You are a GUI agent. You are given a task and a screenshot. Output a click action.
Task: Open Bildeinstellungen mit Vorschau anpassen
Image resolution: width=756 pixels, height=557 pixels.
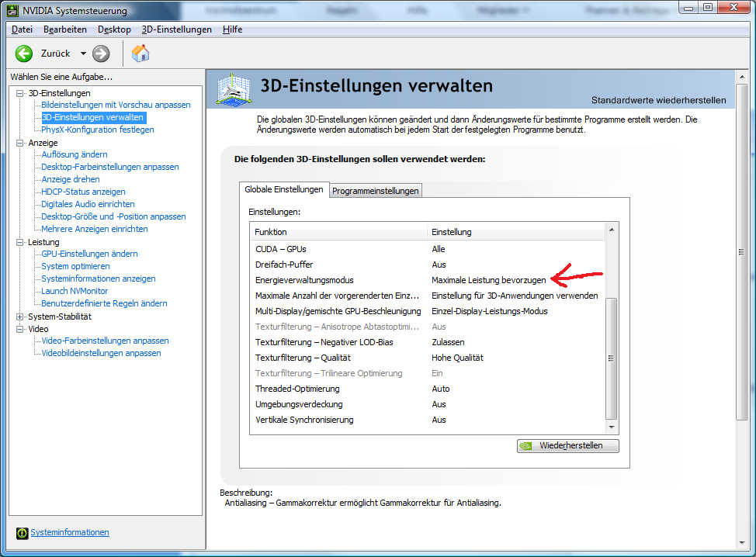tap(116, 105)
